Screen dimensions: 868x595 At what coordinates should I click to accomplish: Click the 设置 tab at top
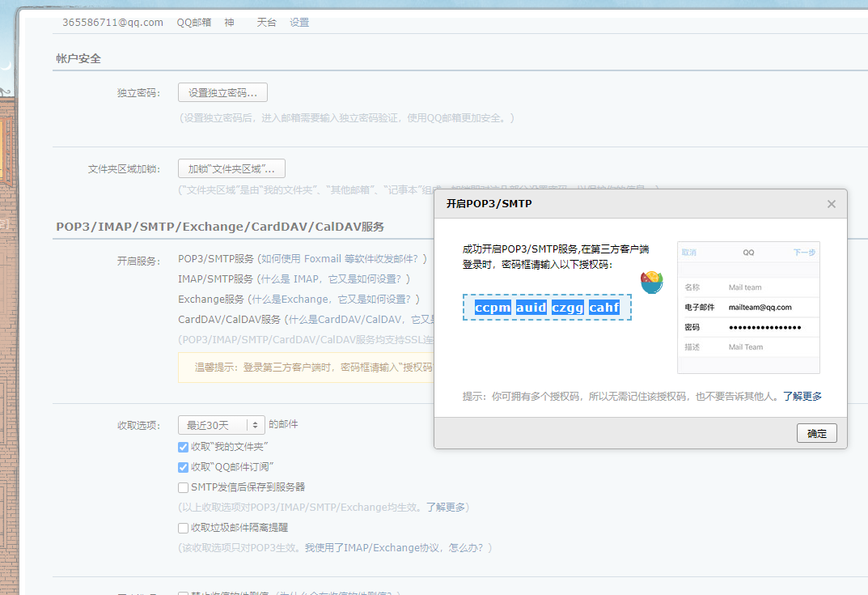(x=299, y=23)
